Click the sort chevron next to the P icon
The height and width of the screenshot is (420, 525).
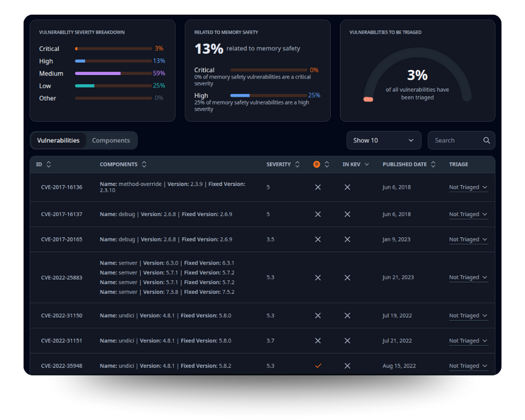327,164
